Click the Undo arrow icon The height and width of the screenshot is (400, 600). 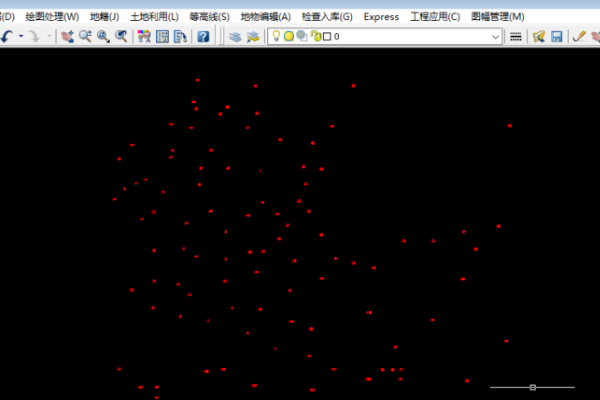(x=7, y=36)
